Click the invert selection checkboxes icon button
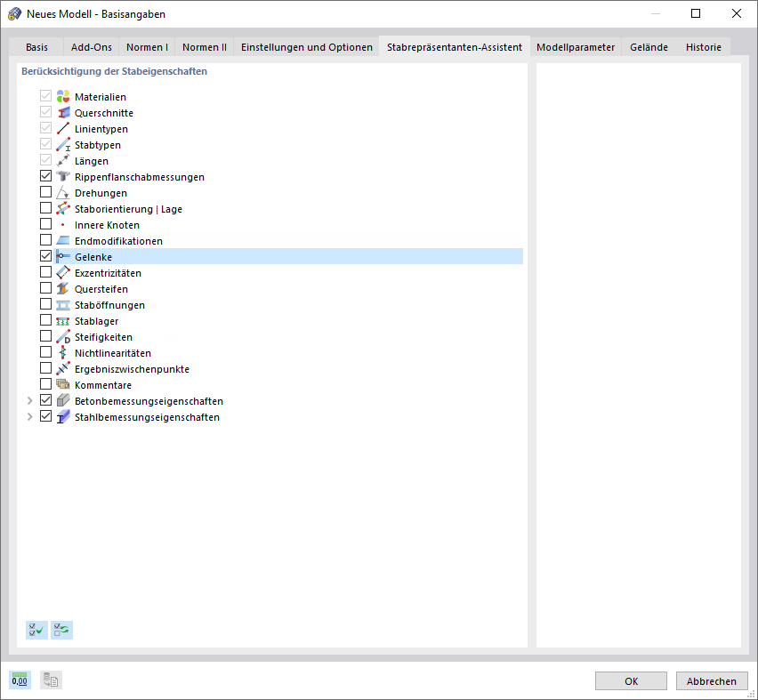 [62, 630]
